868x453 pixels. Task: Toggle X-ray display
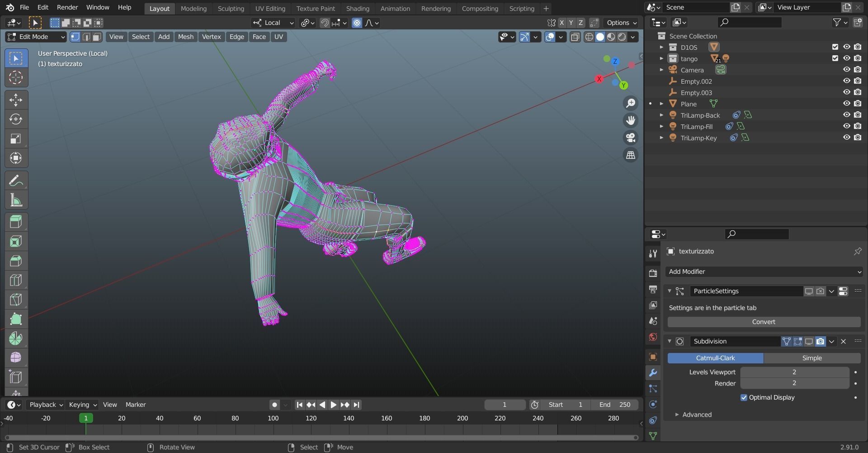tap(575, 37)
